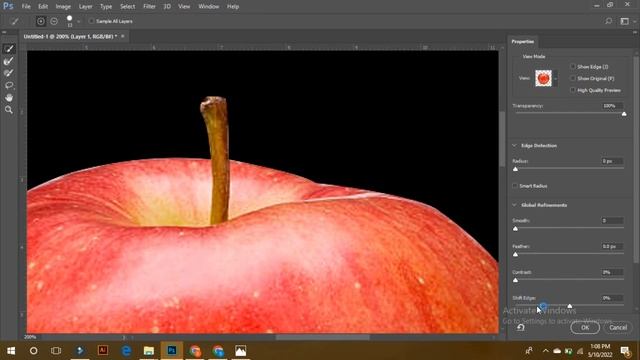This screenshot has height=360, width=640.
Task: Open the search icon in options bar
Action: (x=609, y=21)
